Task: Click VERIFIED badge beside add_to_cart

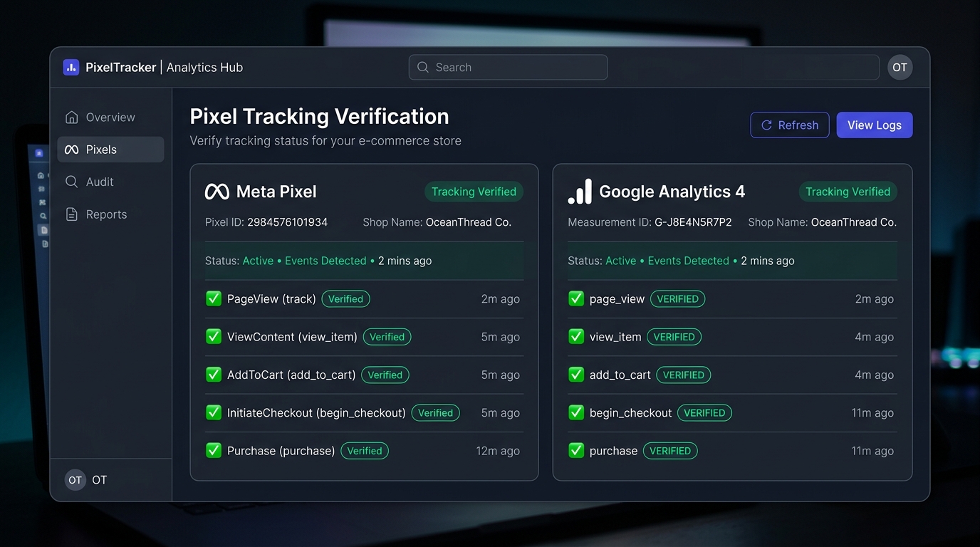Action: (684, 375)
